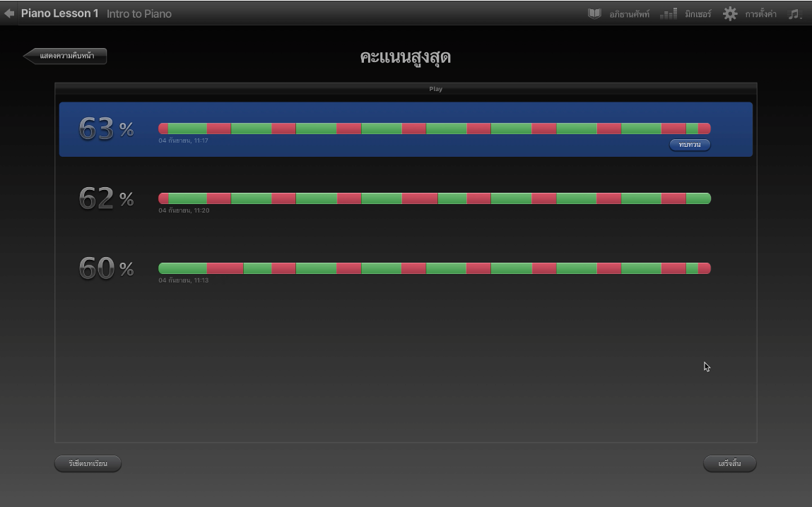Go back with the top-left arrow icon
Image resolution: width=812 pixels, height=507 pixels.
coord(8,13)
